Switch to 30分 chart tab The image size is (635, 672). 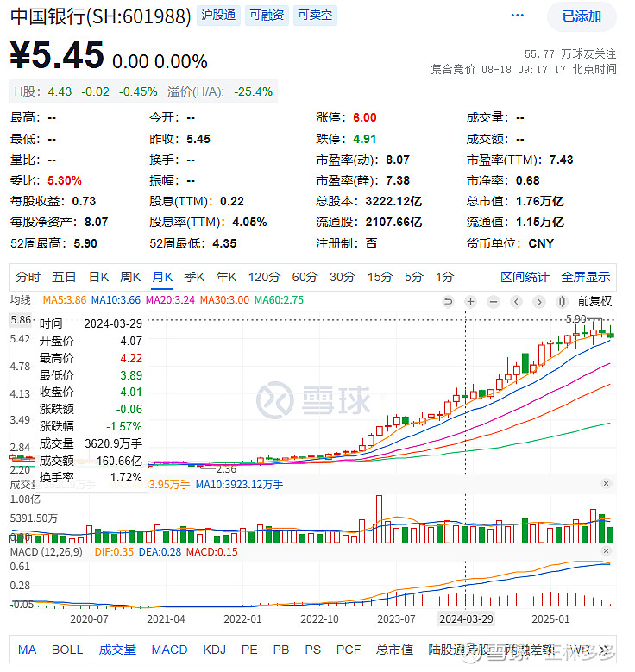[343, 277]
